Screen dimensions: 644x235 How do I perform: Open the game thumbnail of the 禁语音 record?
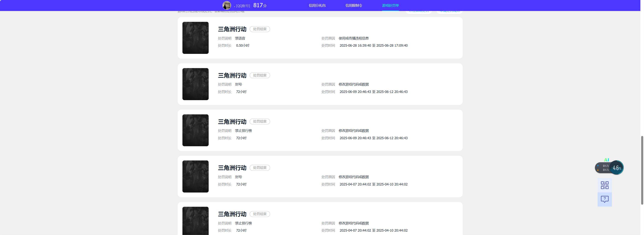pos(195,38)
